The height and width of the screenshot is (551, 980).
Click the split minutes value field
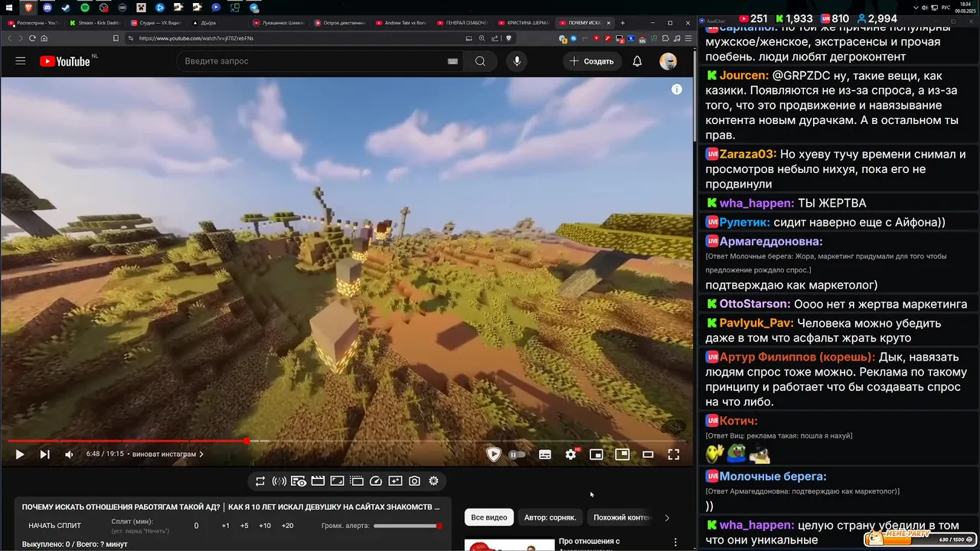click(196, 526)
